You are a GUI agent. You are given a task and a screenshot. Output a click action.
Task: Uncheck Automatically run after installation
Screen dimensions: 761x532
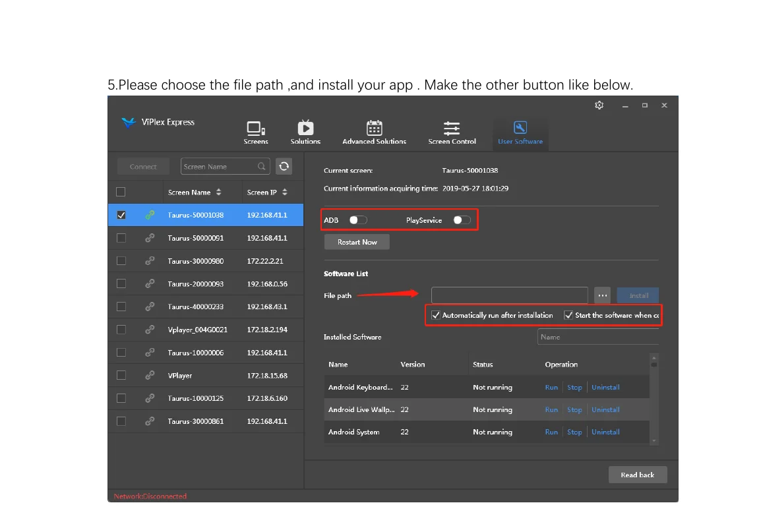[x=436, y=315]
